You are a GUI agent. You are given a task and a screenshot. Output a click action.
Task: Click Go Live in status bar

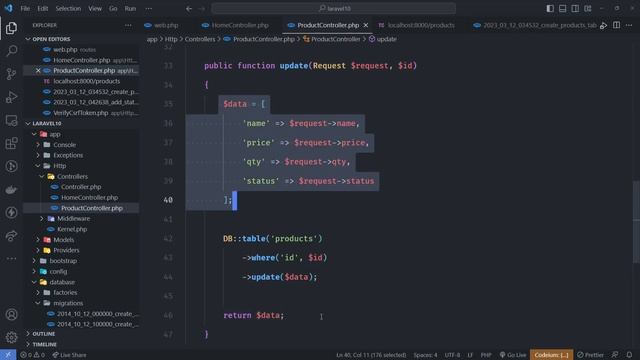click(x=513, y=355)
